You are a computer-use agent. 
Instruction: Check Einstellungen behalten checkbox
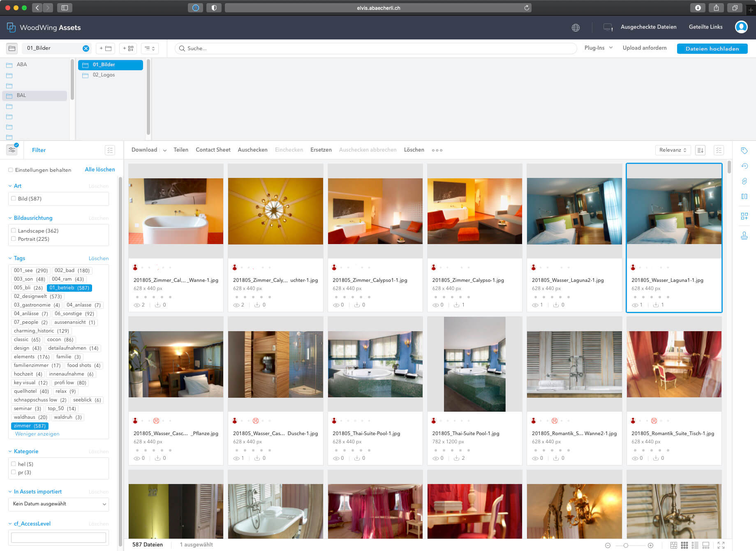(11, 170)
